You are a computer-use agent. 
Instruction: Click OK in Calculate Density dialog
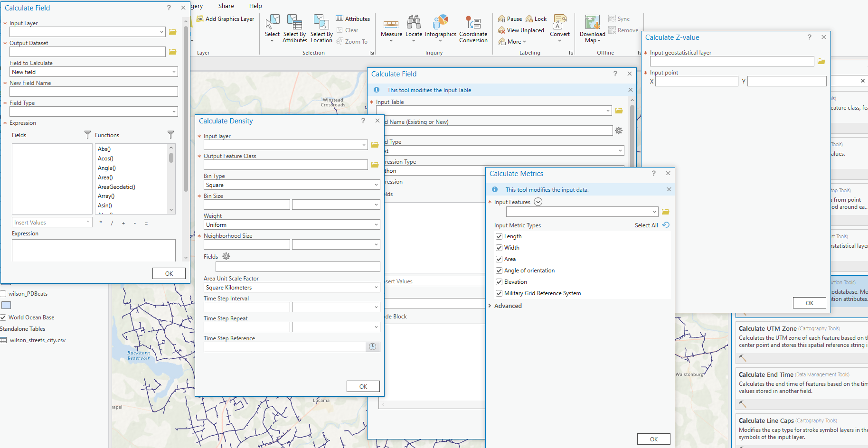tap(363, 386)
